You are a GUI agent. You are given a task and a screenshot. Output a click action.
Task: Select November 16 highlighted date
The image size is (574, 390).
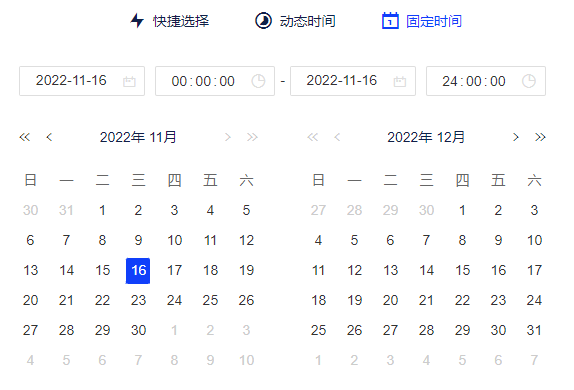tap(138, 271)
